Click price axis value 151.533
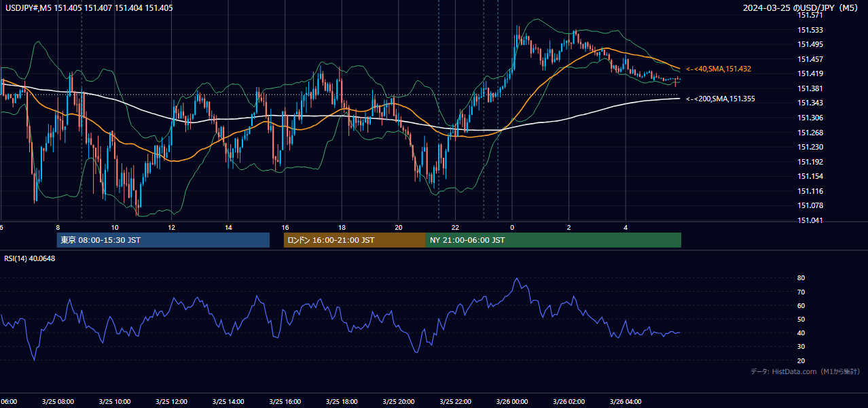This screenshot has height=408, width=868. 810,30
